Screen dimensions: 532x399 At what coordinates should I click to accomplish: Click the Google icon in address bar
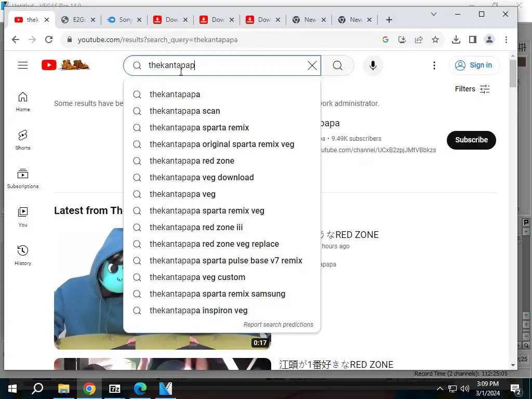pos(385,39)
